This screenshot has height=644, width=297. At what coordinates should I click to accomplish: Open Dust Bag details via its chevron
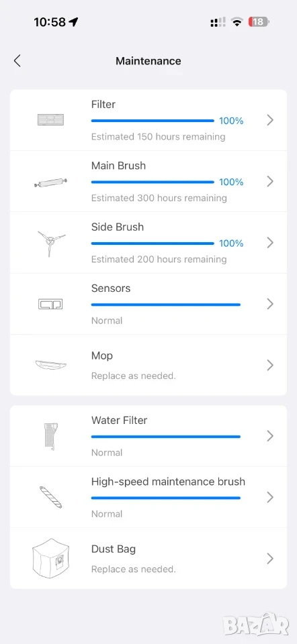[270, 558]
